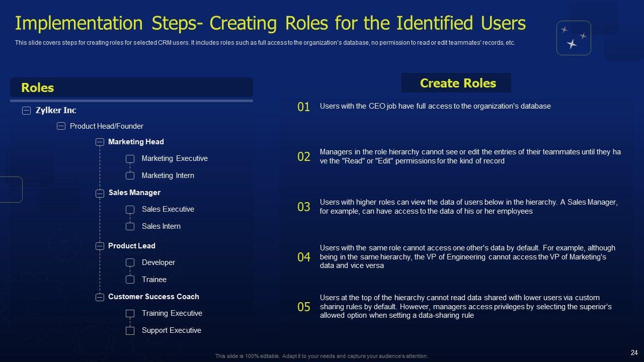Select the Trainee text
Image resolution: width=644 pixels, height=362 pixels.
point(154,280)
